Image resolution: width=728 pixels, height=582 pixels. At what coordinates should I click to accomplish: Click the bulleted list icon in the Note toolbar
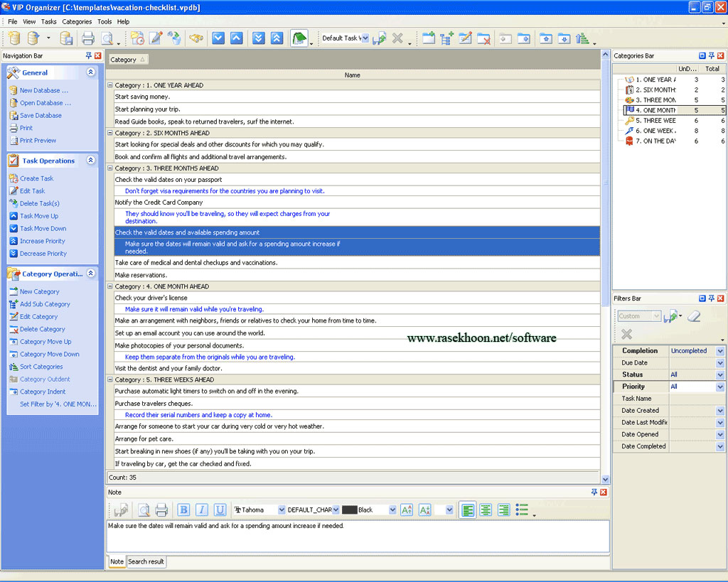click(522, 510)
